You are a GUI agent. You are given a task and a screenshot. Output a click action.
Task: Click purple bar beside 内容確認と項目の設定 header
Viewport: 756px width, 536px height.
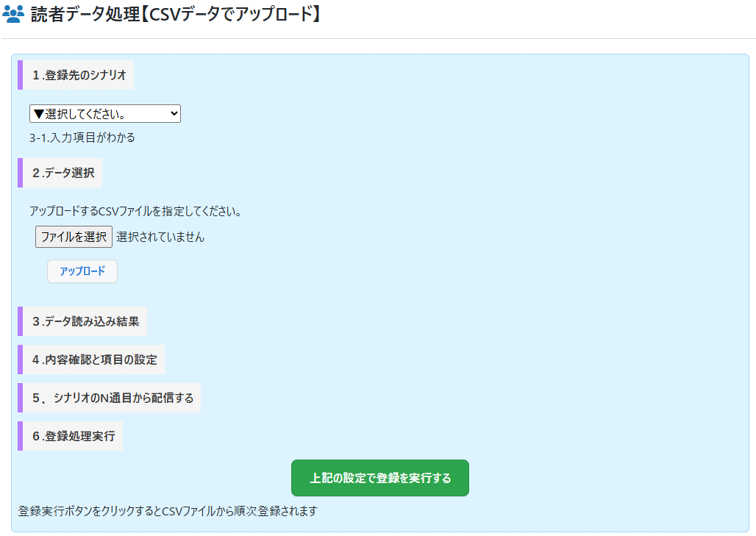tap(21, 360)
